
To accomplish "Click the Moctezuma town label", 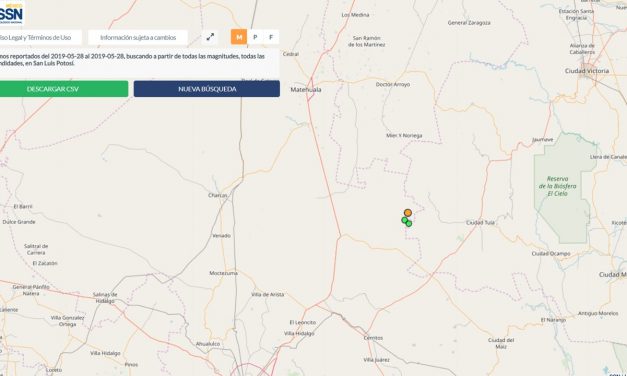I will pyautogui.click(x=224, y=273).
